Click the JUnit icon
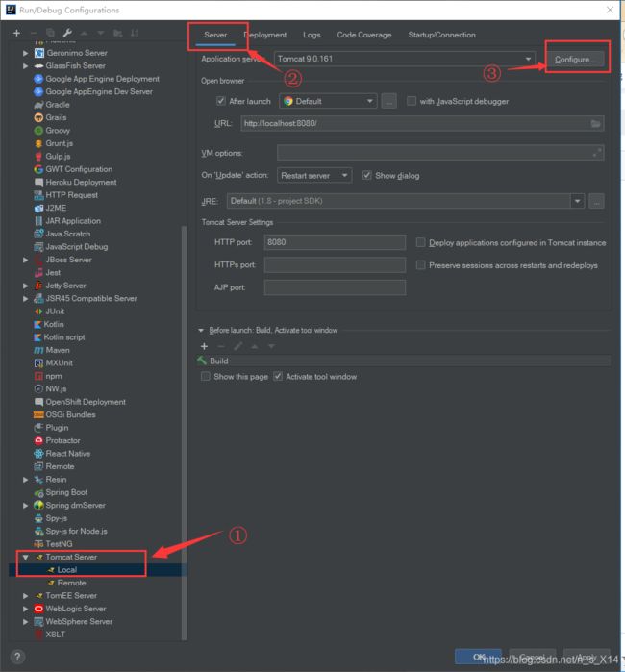The height and width of the screenshot is (672, 625). (x=38, y=311)
